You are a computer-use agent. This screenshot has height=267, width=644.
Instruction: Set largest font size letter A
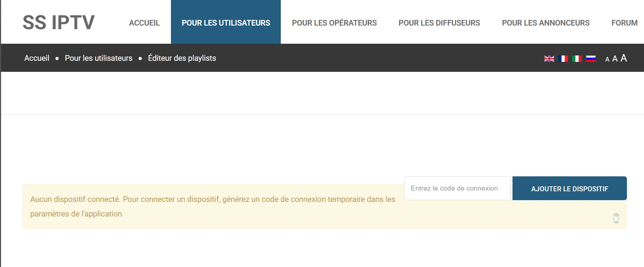tap(624, 58)
